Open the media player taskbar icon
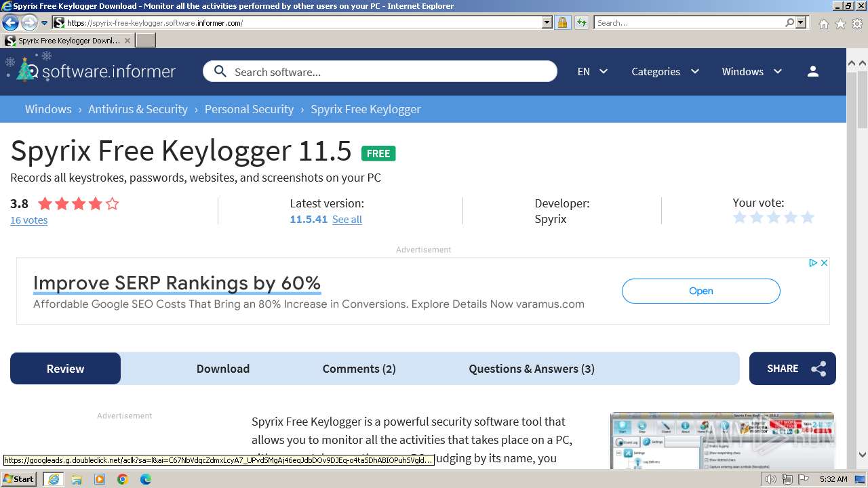 click(x=100, y=479)
